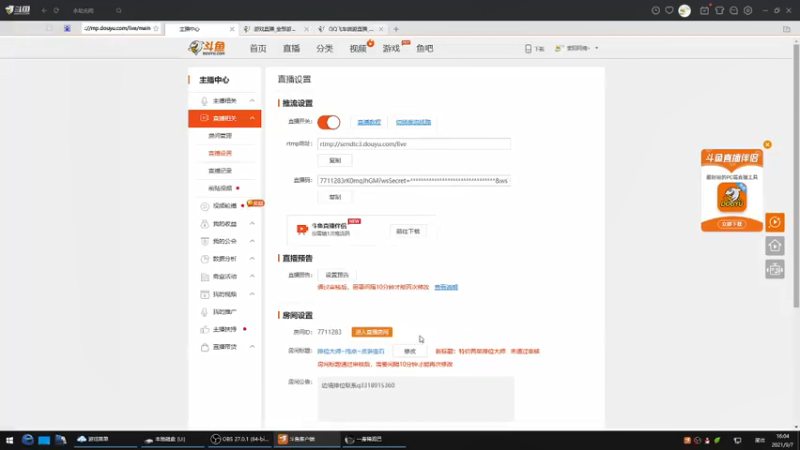Click the 房间公告 announcement text area

(416, 399)
